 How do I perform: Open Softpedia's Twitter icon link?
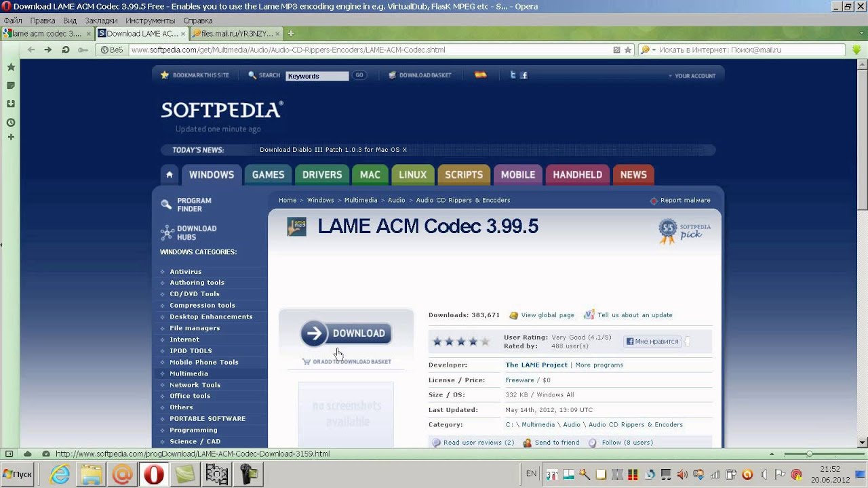pyautogui.click(x=513, y=75)
